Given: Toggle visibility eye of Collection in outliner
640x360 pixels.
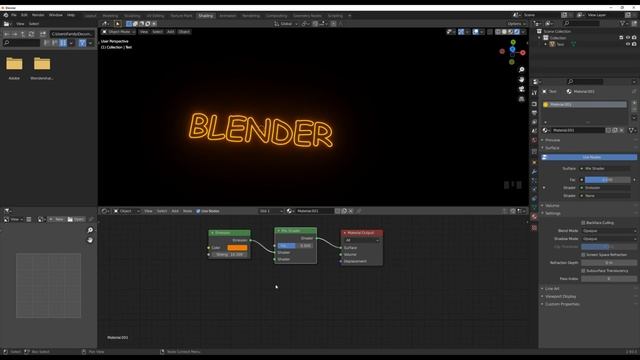Looking at the screenshot, I should coord(628,38).
